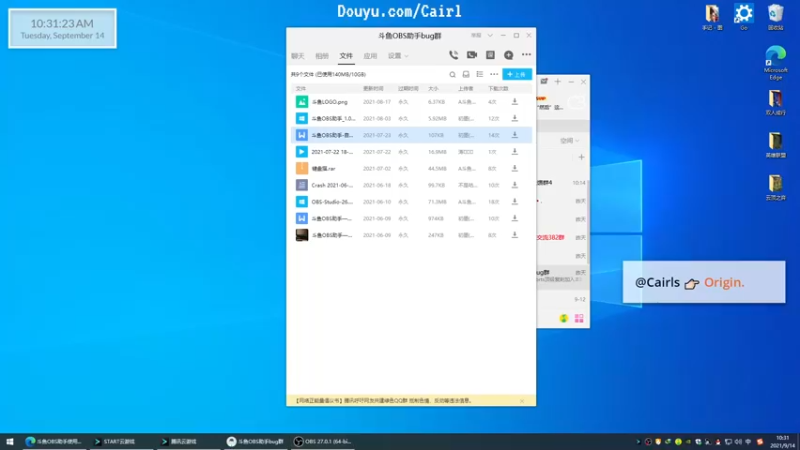Click the yellow notice text at the window bottom
The image size is (800, 450).
coord(384,401)
